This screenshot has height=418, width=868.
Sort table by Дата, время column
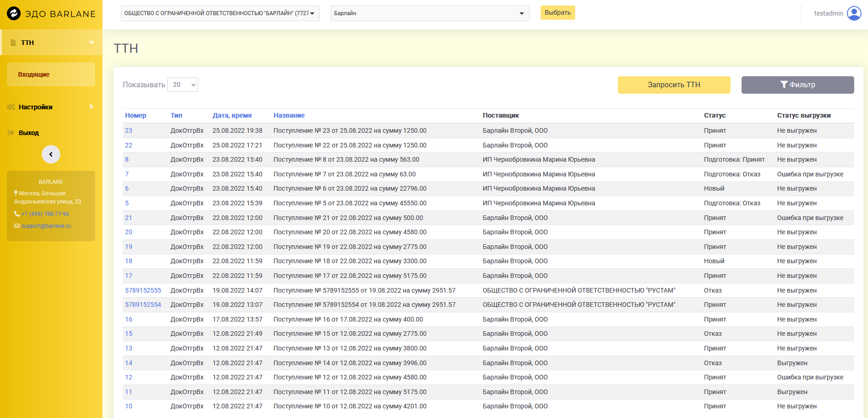point(232,115)
